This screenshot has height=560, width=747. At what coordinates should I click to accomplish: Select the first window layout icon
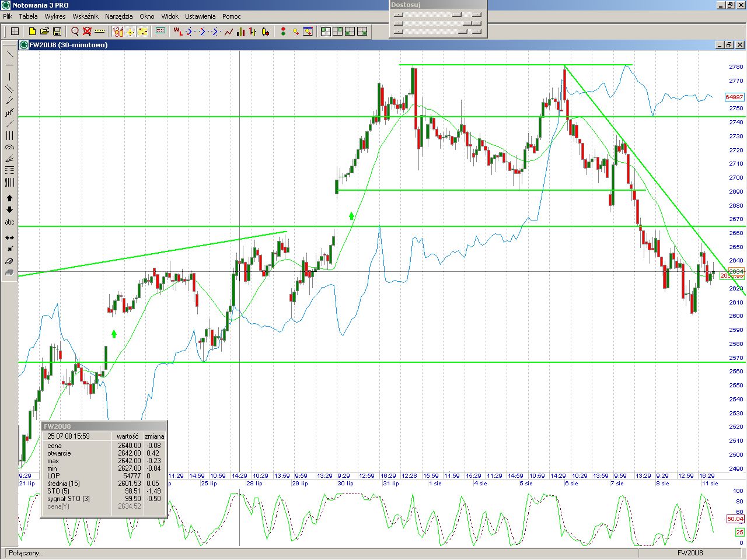pos(326,32)
